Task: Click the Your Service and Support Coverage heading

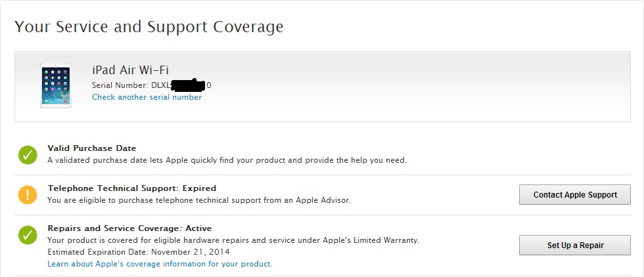Action: pyautogui.click(x=149, y=27)
